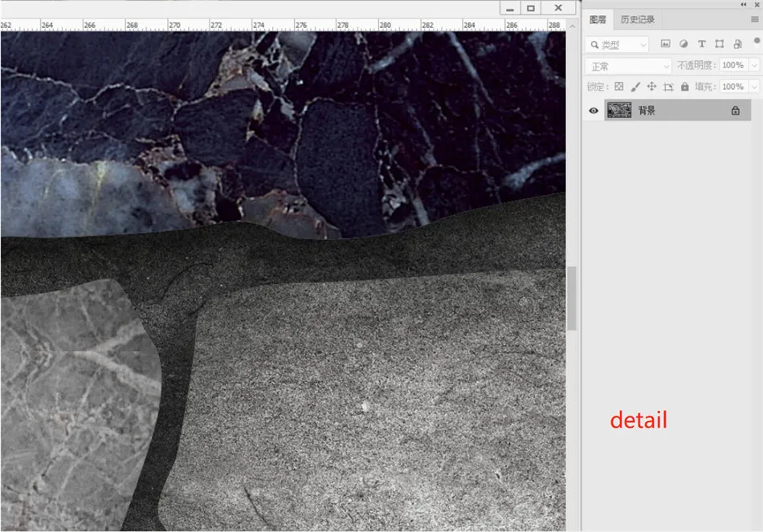The image size is (763, 532).
Task: Close the panel group with small X
Action: point(757,4)
